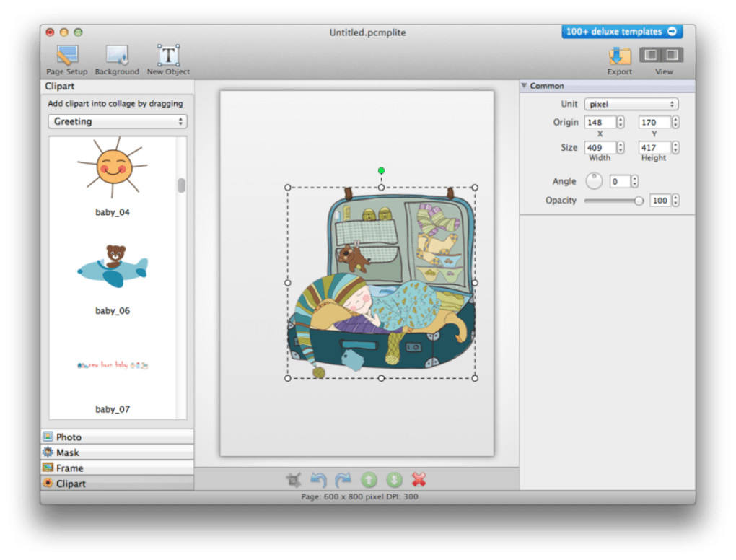Open the Unit pixel dropdown
Screen dimensions: 736x560
(631, 105)
